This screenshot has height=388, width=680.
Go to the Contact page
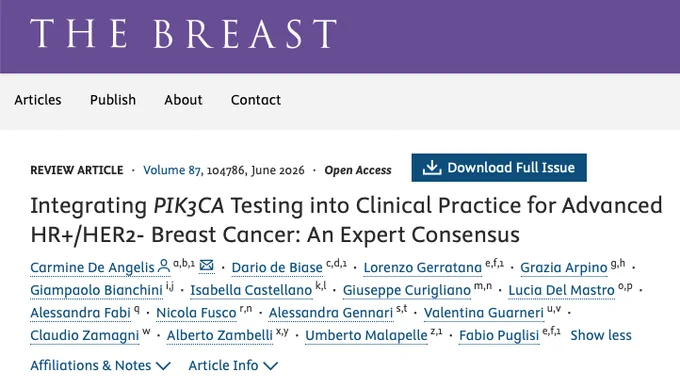(256, 100)
